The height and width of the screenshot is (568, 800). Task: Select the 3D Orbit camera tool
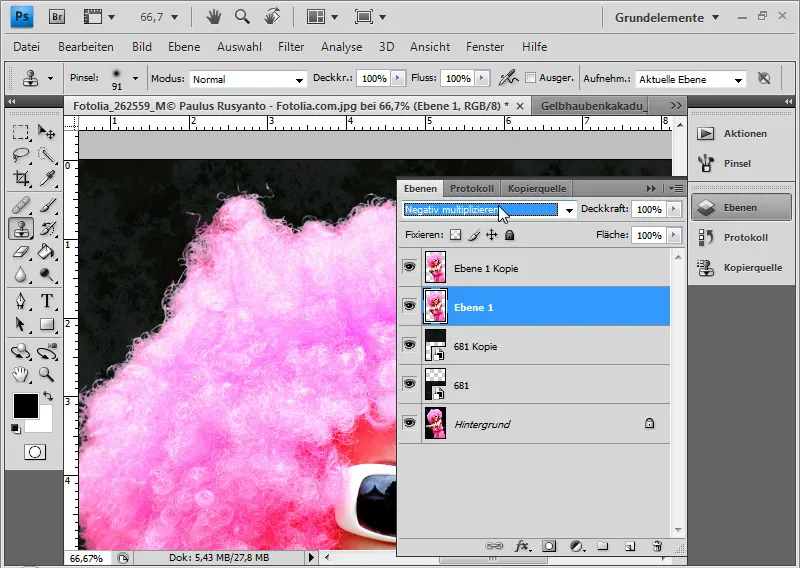coord(46,352)
